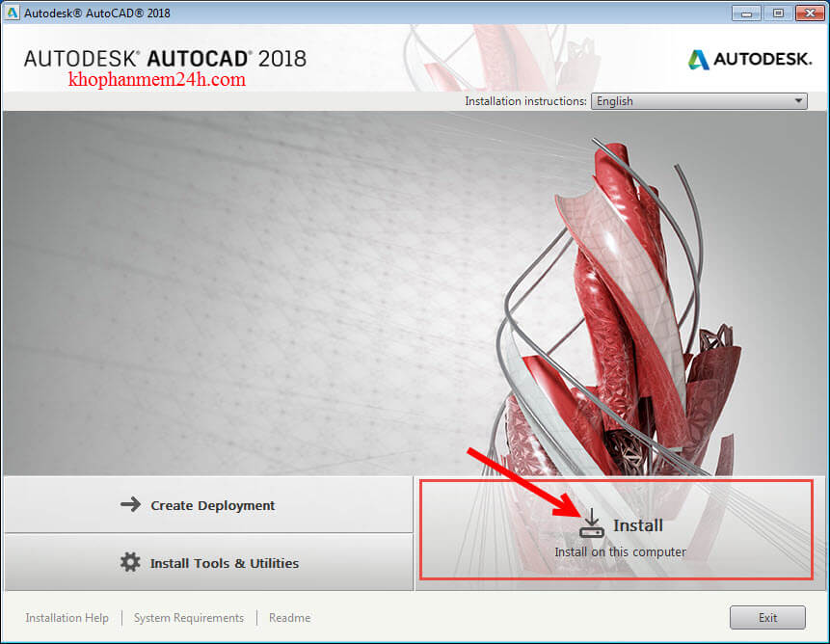Image resolution: width=830 pixels, height=644 pixels.
Task: Click the Install download arrow icon
Action: 591,524
